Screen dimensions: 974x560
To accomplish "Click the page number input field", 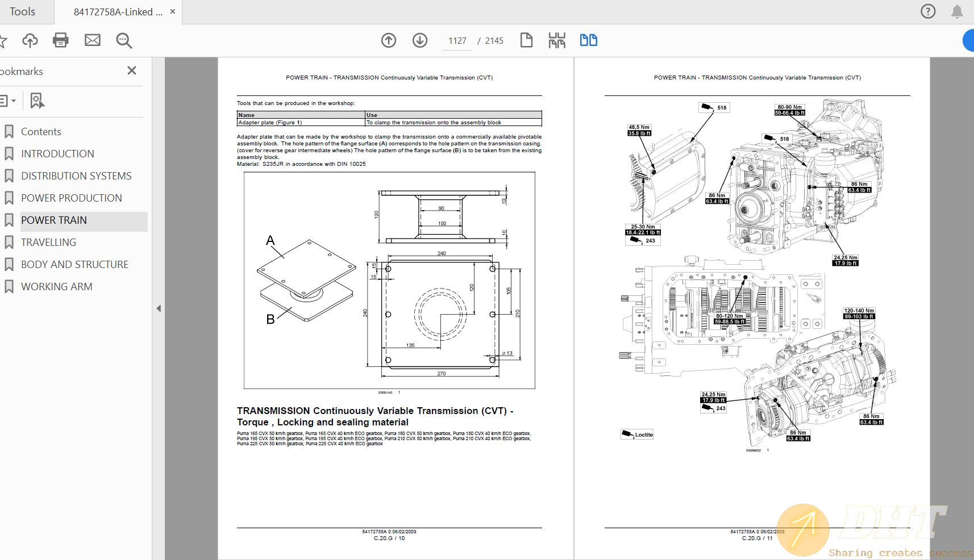I will (x=457, y=41).
